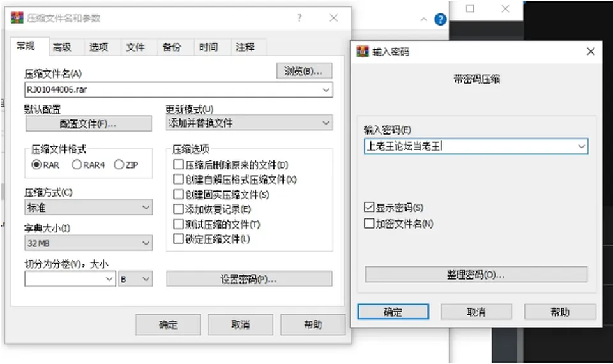Enable 添加恢复记录 checkbox

(178, 209)
